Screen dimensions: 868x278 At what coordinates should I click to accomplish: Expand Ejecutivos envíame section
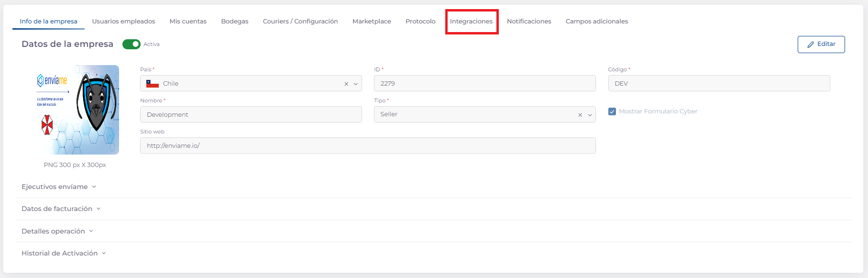click(59, 187)
